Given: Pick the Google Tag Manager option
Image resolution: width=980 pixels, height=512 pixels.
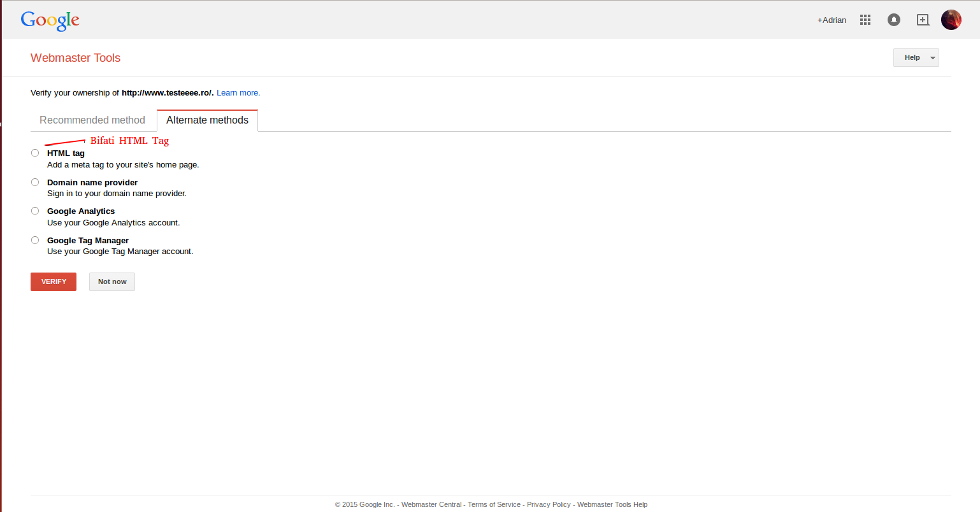Looking at the screenshot, I should point(35,240).
